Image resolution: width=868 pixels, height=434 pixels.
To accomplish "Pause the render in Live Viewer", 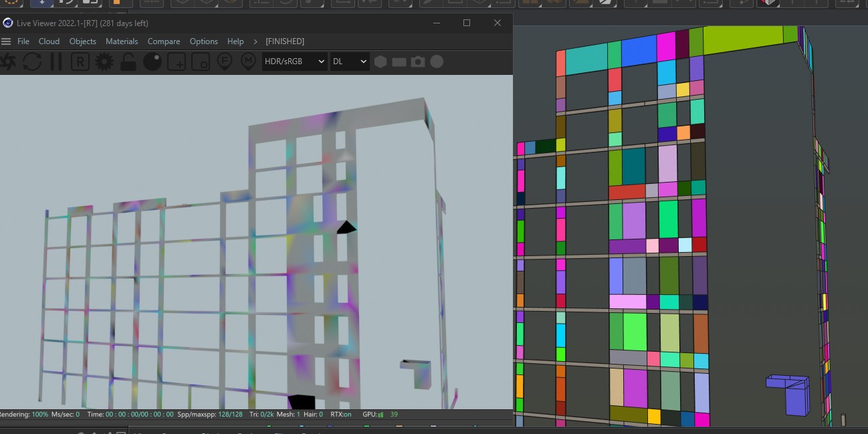I will point(56,62).
